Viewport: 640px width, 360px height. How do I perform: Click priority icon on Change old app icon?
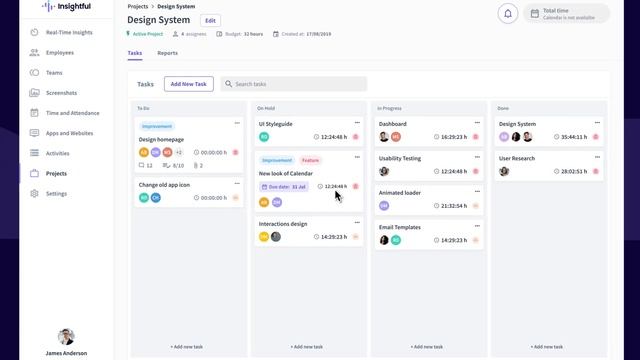point(236,198)
